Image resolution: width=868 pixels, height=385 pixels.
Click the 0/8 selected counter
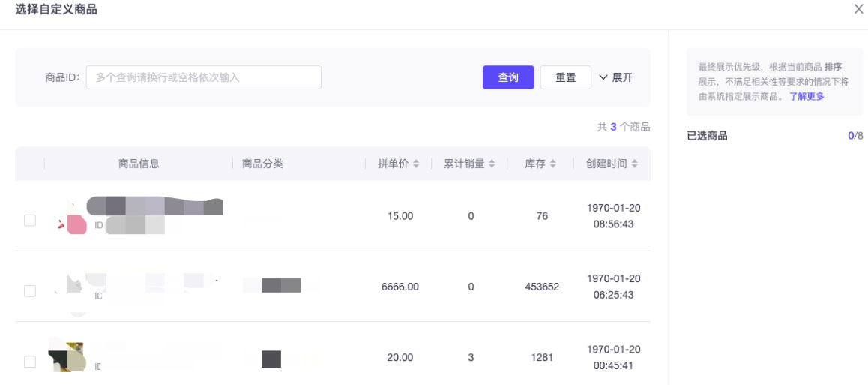point(855,136)
